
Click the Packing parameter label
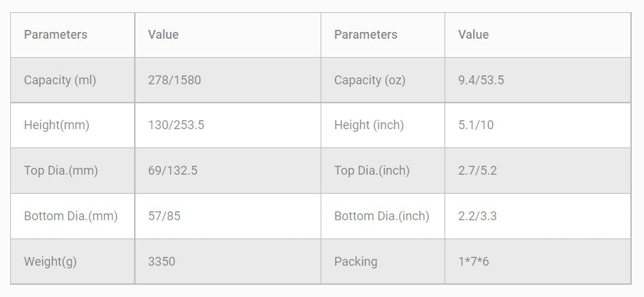coord(355,262)
